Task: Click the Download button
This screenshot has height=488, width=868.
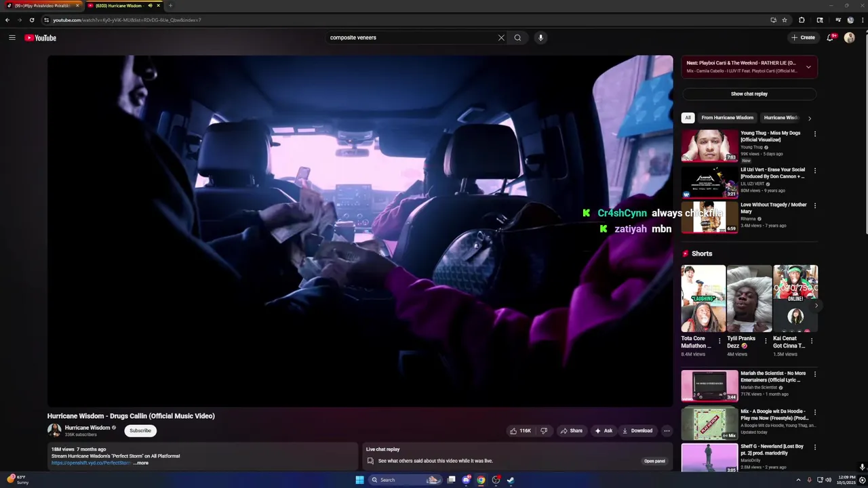Action: coord(637,430)
